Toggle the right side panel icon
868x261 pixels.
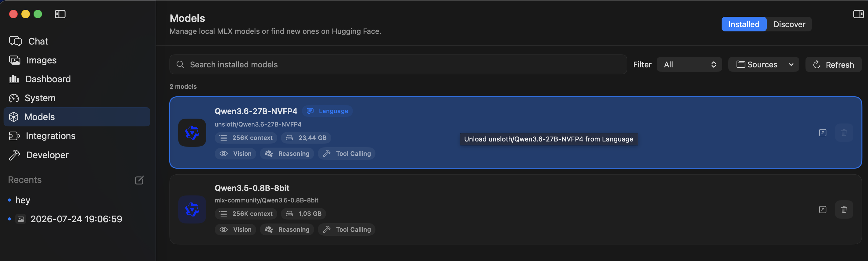[858, 14]
